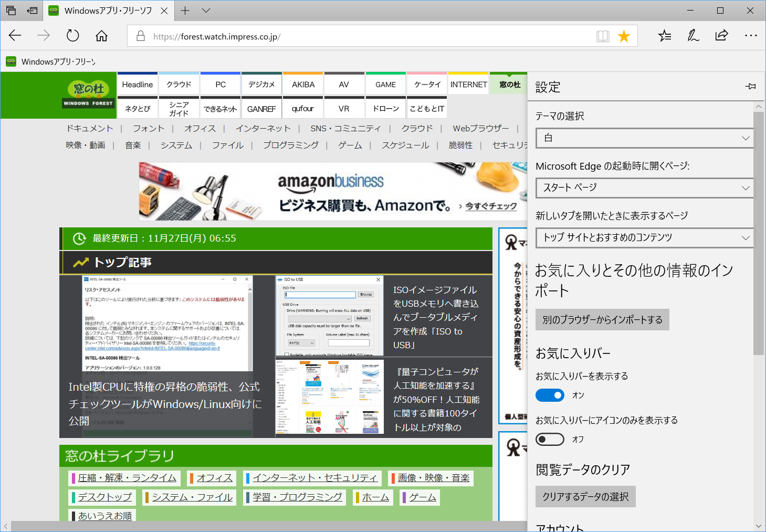Change the Microsoft Edge startup page dropdown

[x=644, y=188]
